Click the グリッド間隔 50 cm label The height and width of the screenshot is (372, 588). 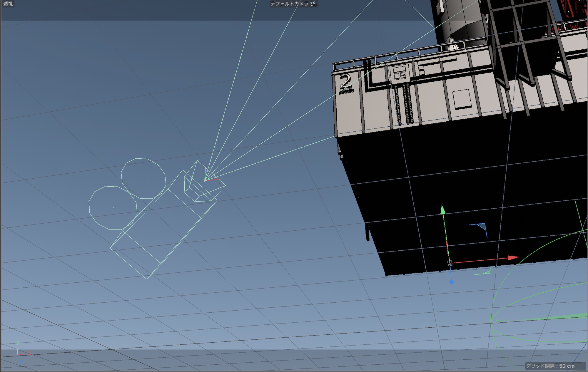pyautogui.click(x=550, y=366)
